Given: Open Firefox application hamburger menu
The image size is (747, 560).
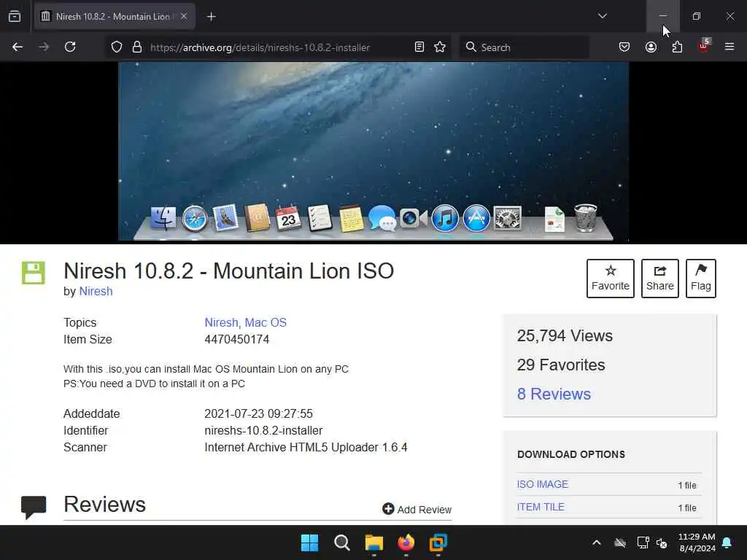Looking at the screenshot, I should pyautogui.click(x=729, y=47).
